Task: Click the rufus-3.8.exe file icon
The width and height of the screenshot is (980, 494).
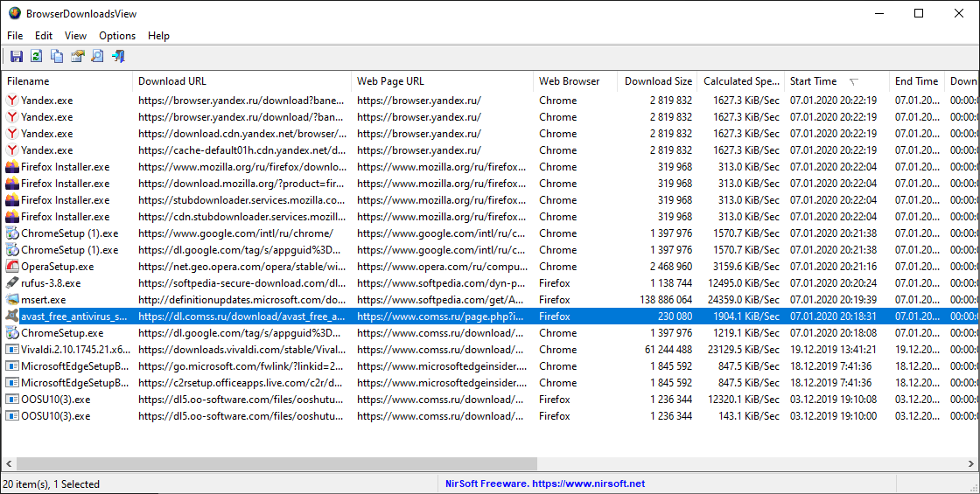Action: pyautogui.click(x=12, y=283)
